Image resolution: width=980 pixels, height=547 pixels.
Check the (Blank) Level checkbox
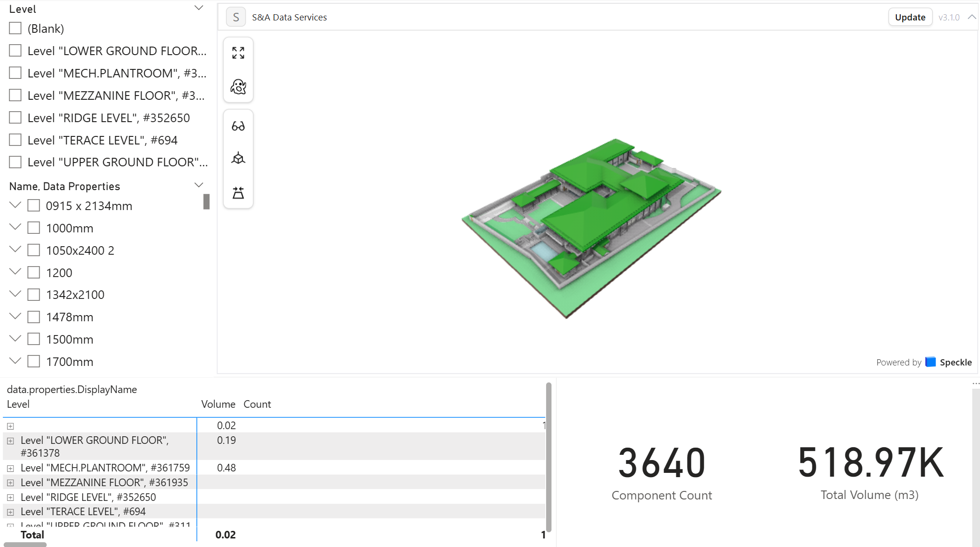[x=15, y=28]
